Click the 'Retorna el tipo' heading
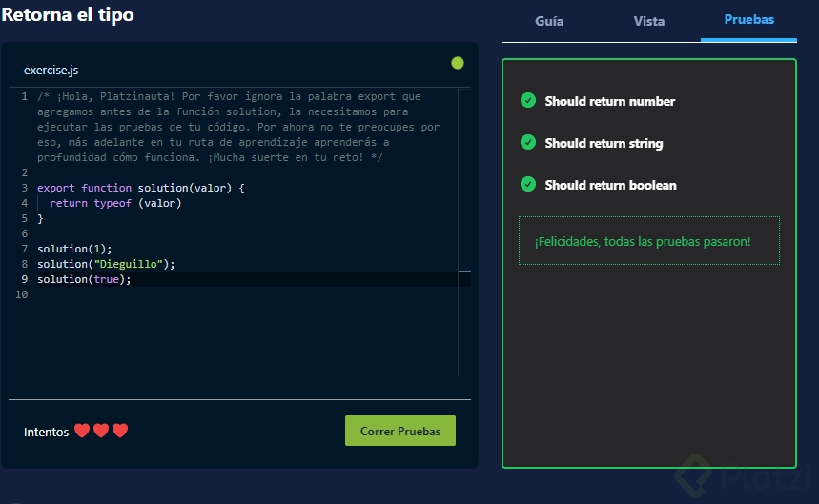 click(x=68, y=14)
